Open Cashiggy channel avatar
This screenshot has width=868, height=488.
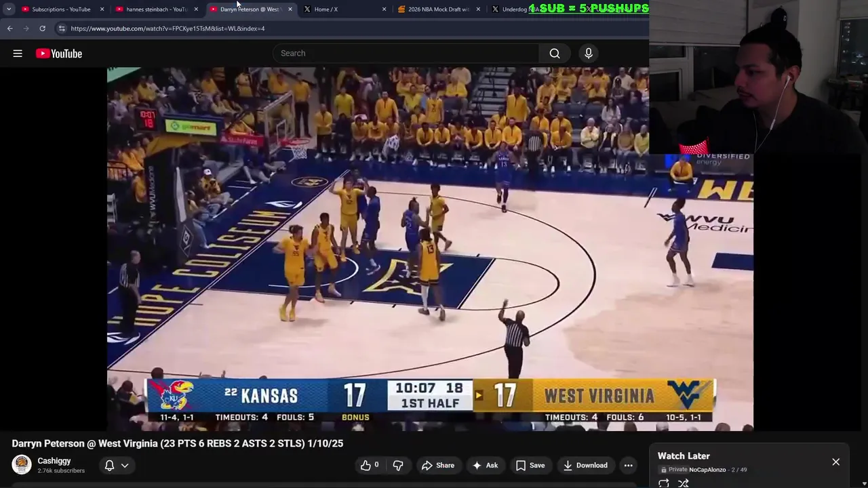[22, 464]
